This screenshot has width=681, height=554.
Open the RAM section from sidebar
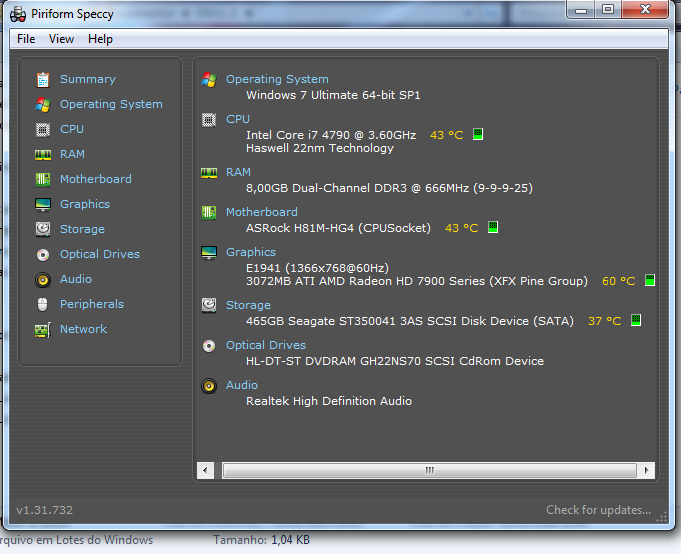[72, 155]
